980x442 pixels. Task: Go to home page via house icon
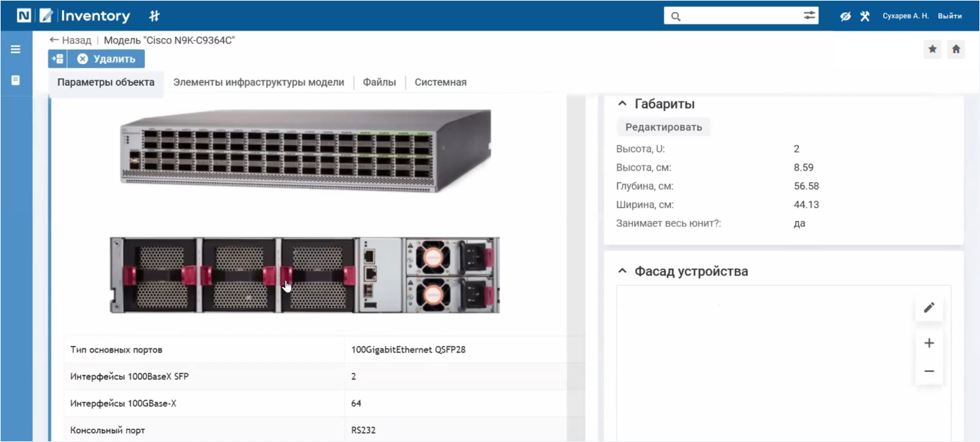[x=955, y=49]
